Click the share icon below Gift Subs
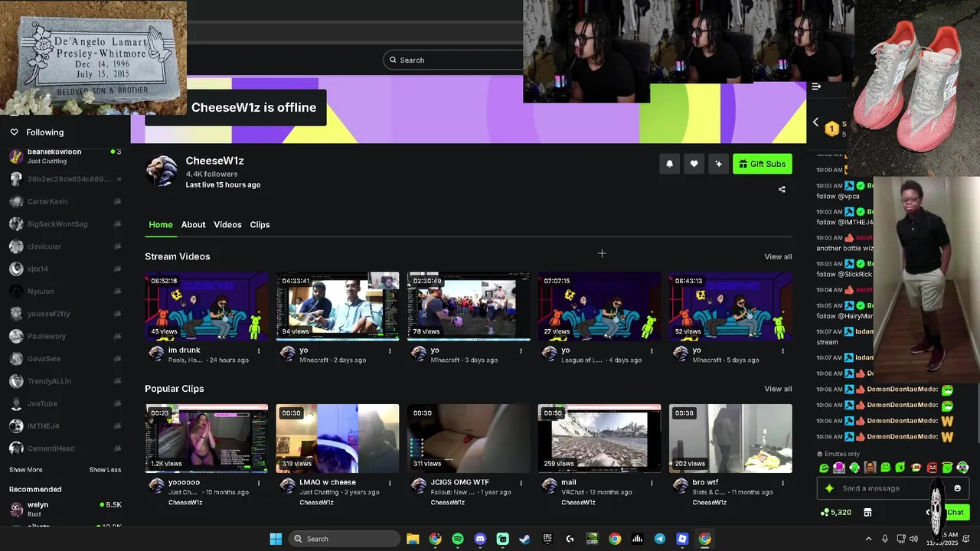The width and height of the screenshot is (980, 551). coord(782,189)
